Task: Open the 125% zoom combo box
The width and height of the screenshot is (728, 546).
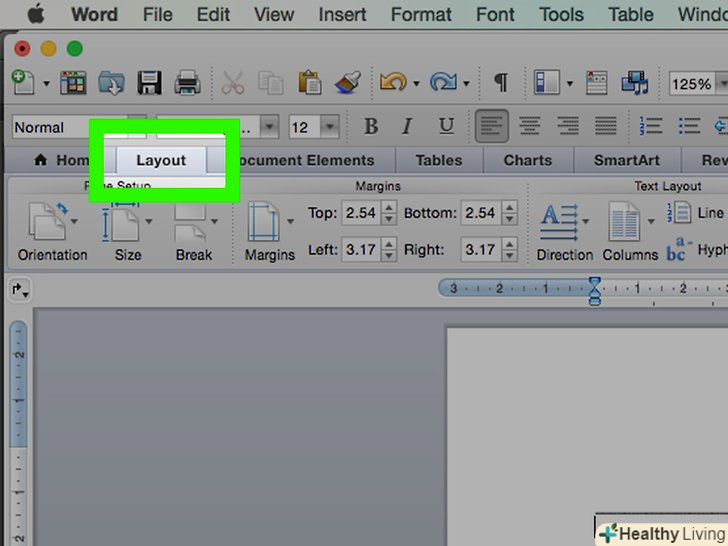Action: point(698,84)
